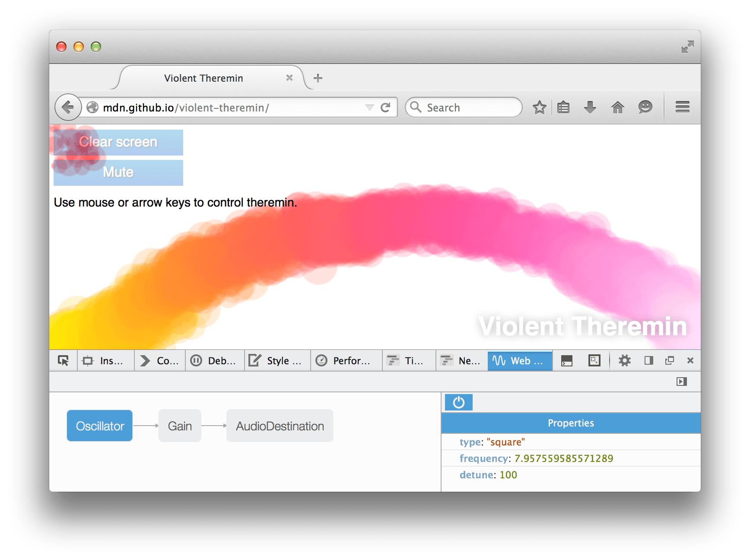Mute the theremin sound
This screenshot has width=750, height=560.
(118, 172)
